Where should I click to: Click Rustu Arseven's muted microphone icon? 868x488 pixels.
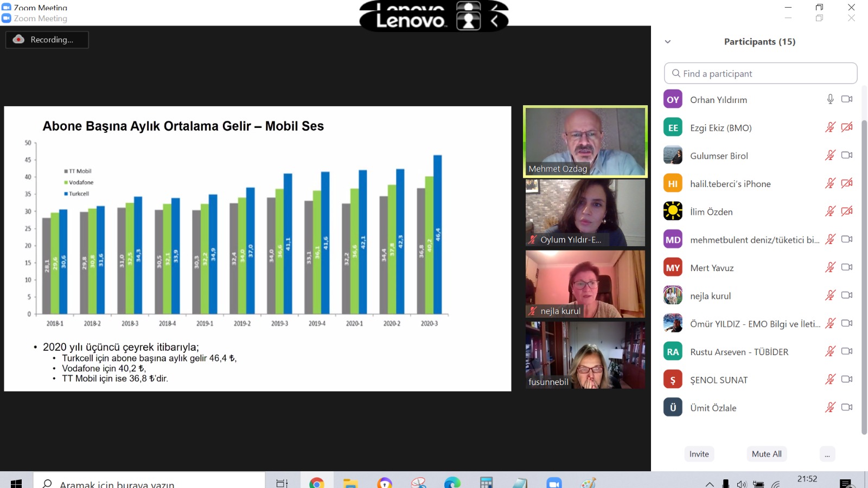click(x=830, y=351)
